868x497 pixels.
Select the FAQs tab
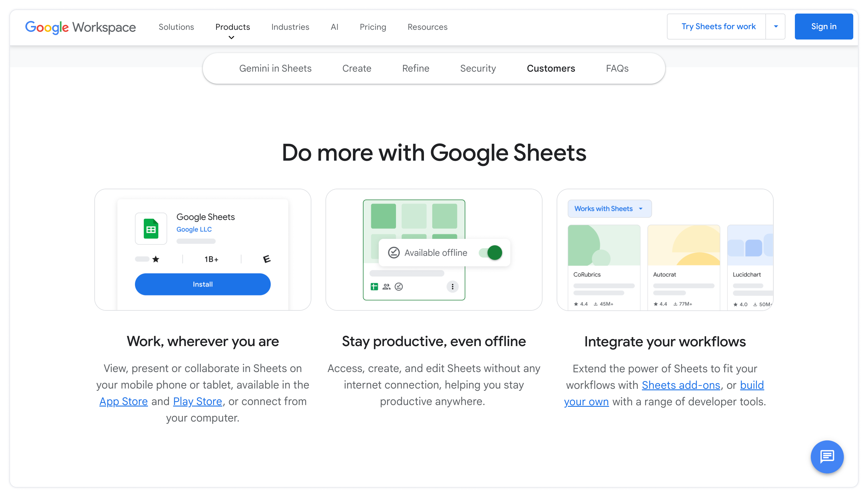tap(617, 68)
